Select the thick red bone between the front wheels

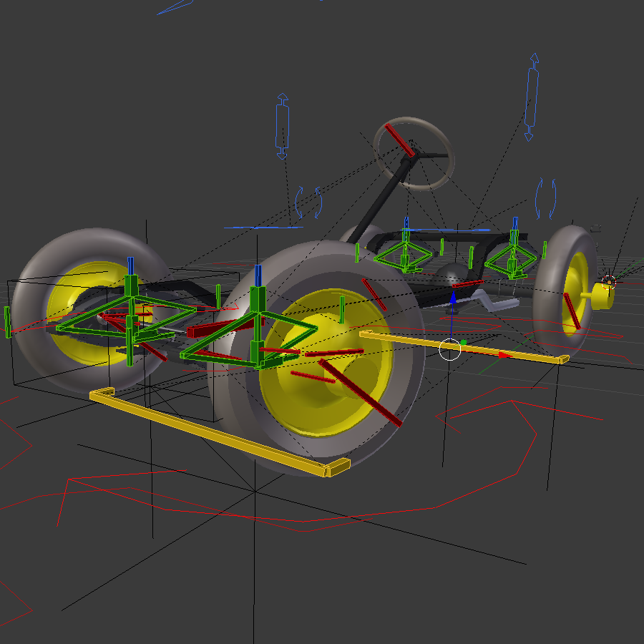(x=225, y=327)
